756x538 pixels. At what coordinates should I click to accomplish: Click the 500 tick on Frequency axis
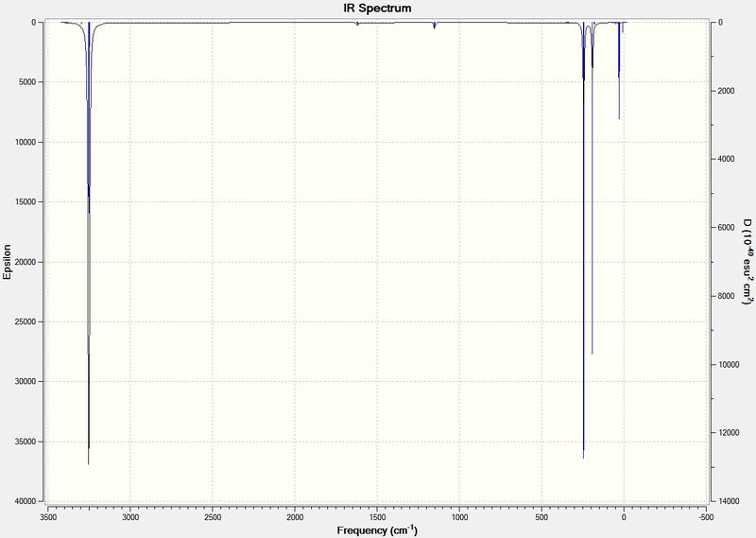tap(541, 517)
